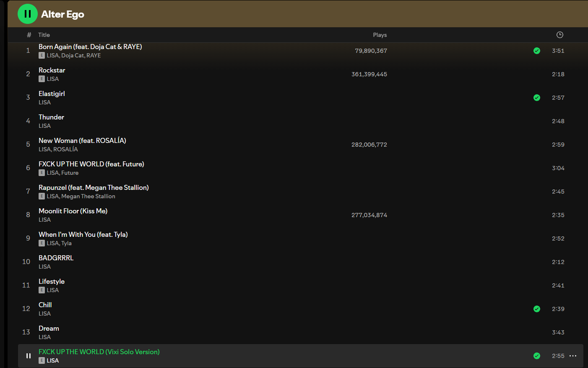Toggle saved checkmark for Chill
The image size is (588, 368).
(536, 309)
